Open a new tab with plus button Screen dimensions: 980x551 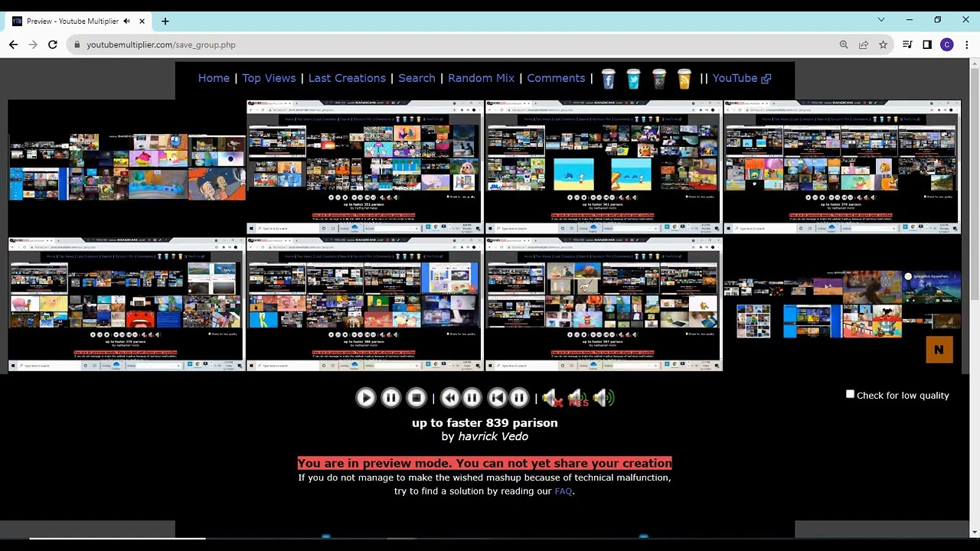pos(165,21)
